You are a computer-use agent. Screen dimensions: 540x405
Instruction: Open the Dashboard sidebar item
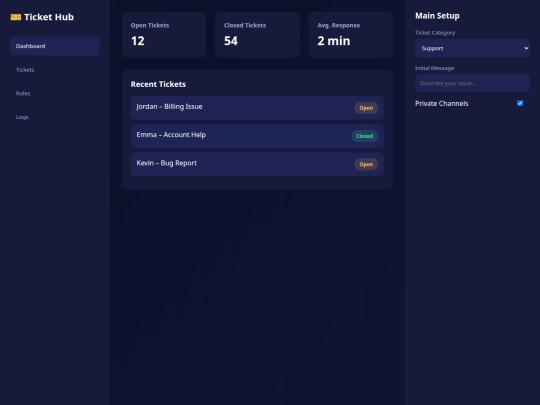(55, 46)
